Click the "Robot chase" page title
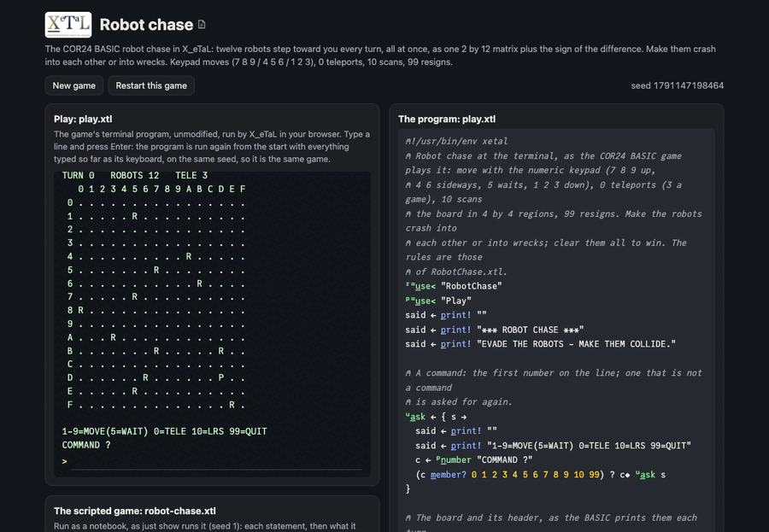The height and width of the screenshot is (532, 769). coord(146,25)
